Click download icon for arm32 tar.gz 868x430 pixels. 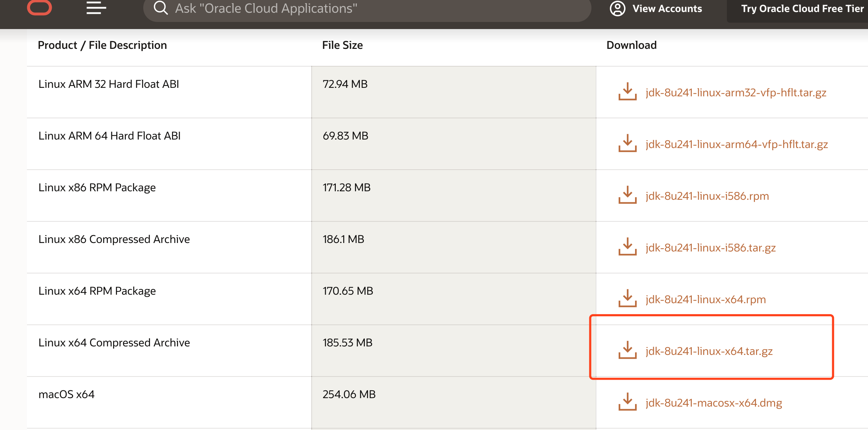click(x=627, y=92)
